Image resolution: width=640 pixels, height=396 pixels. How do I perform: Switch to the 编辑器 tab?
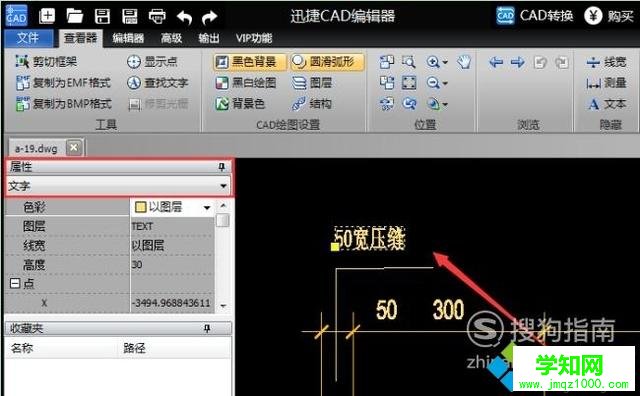click(128, 38)
